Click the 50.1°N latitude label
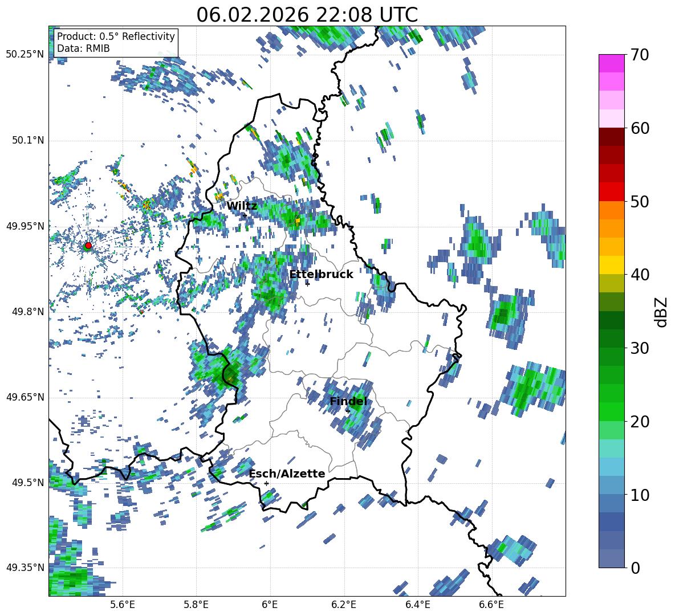Viewport: 675px width, 616px height. click(x=28, y=141)
